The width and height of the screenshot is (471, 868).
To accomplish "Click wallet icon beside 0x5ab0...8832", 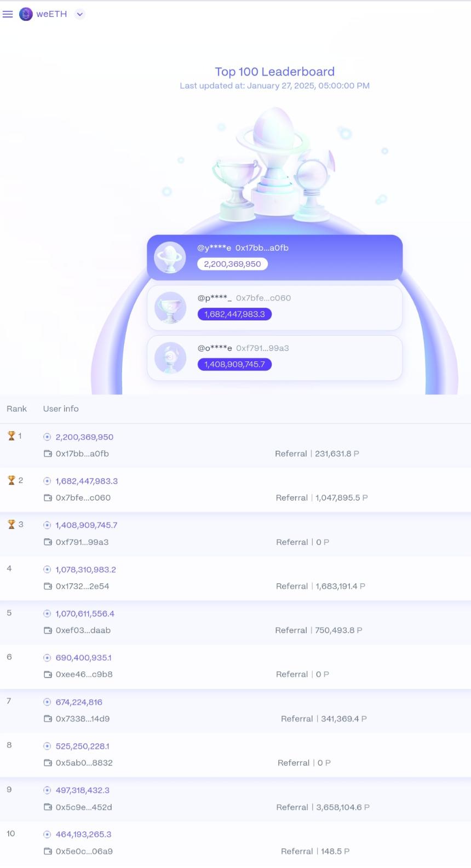I will tap(48, 762).
